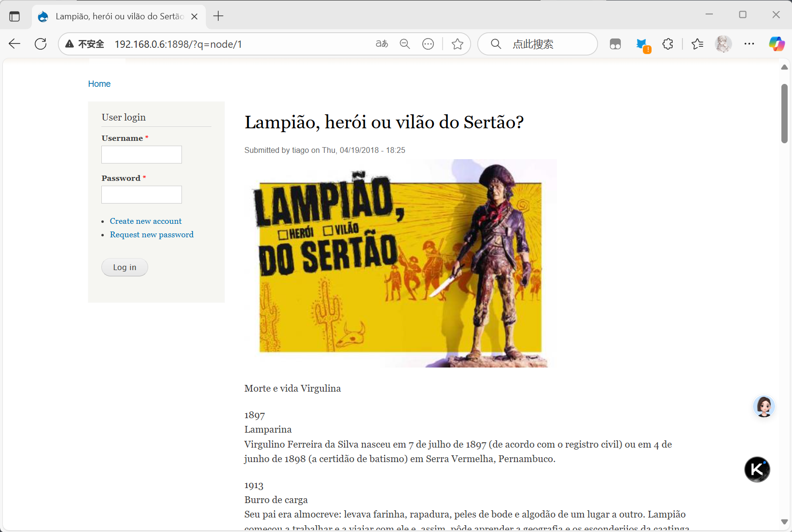Open tab actions menu icon
This screenshot has width=792, height=532.
pos(14,16)
